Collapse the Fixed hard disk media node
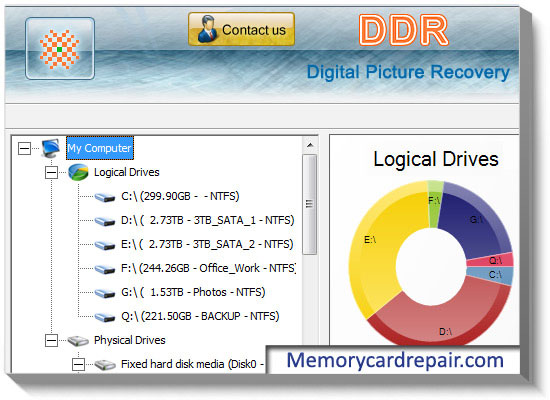This screenshot has width=550, height=400. tap(79, 364)
